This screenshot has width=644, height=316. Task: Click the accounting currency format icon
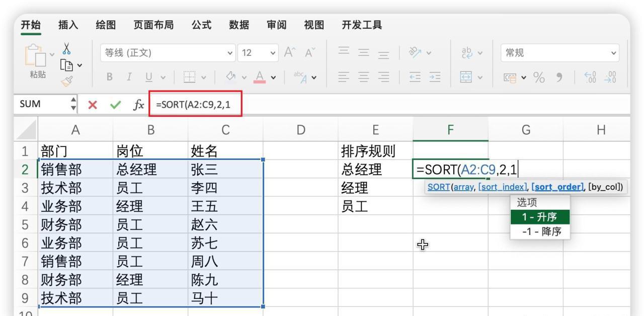click(x=510, y=77)
